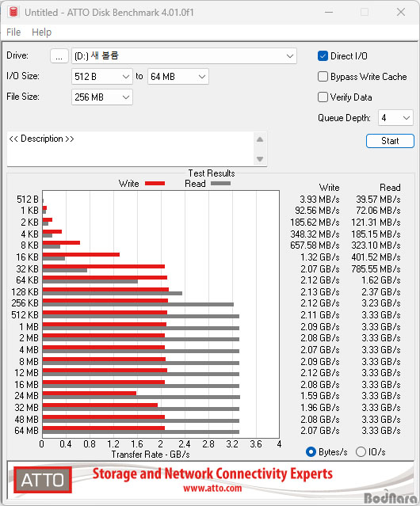The width and height of the screenshot is (420, 506).
Task: Open the Queue Depth dropdown
Action: [x=395, y=118]
